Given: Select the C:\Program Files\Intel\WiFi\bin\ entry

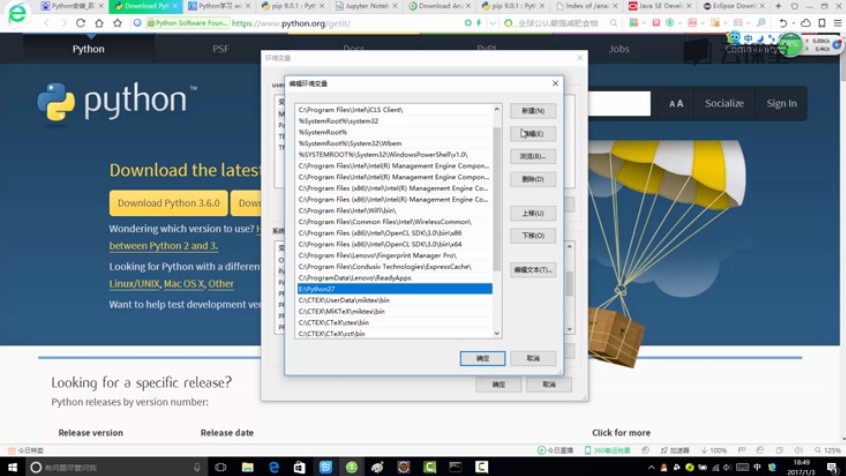Looking at the screenshot, I should 394,210.
